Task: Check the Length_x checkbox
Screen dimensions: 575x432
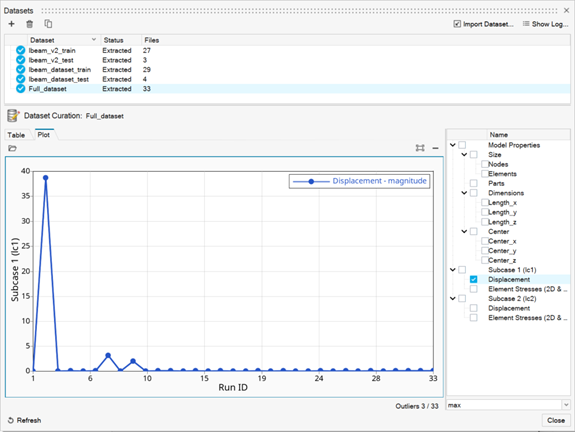Action: click(x=485, y=202)
